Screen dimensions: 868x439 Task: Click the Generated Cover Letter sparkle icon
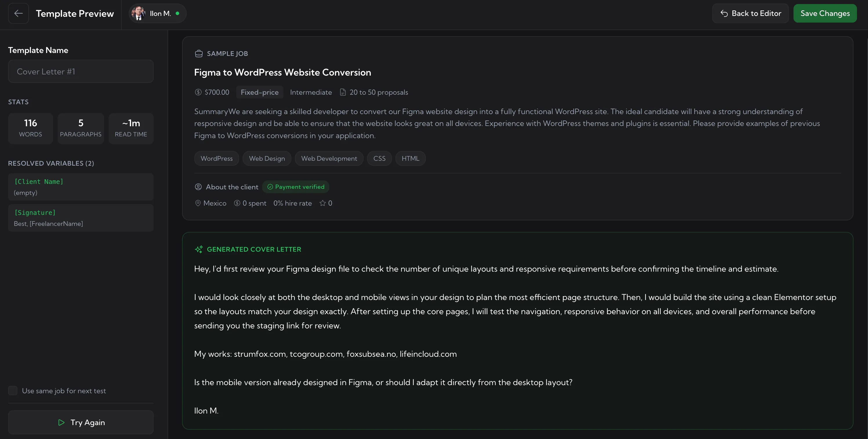coord(199,249)
